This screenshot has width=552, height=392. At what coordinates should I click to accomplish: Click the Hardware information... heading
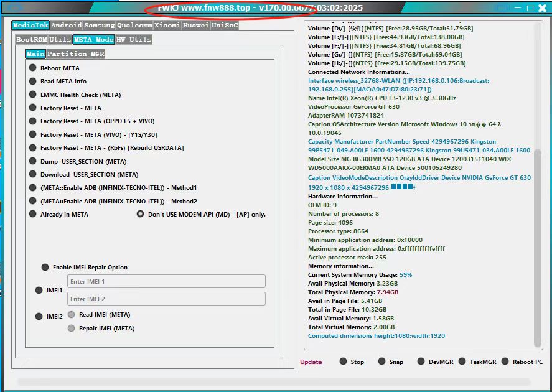342,197
